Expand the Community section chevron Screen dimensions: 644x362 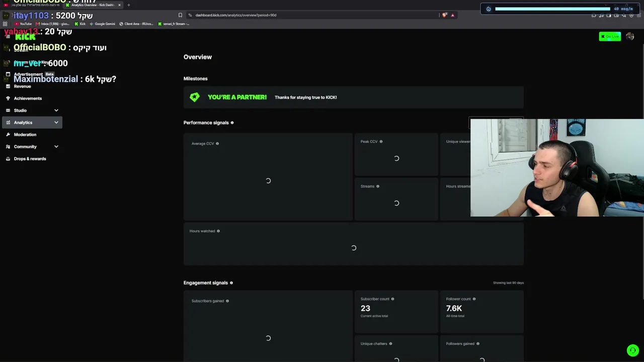tap(56, 147)
